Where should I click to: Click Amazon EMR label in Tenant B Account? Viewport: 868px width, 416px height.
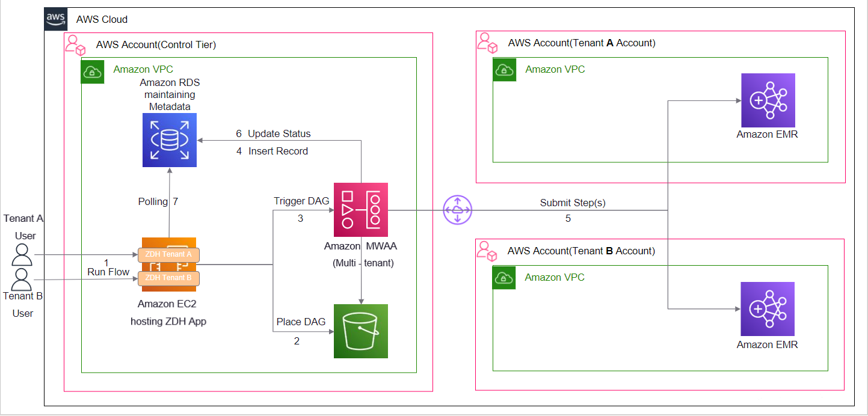click(x=767, y=344)
